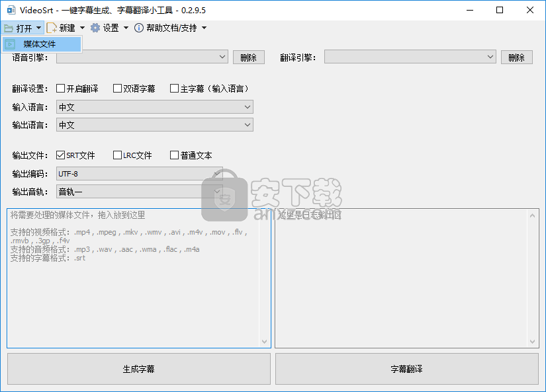Click the drop area scroll-down arrow
The height and width of the screenshot is (392, 546).
click(264, 342)
